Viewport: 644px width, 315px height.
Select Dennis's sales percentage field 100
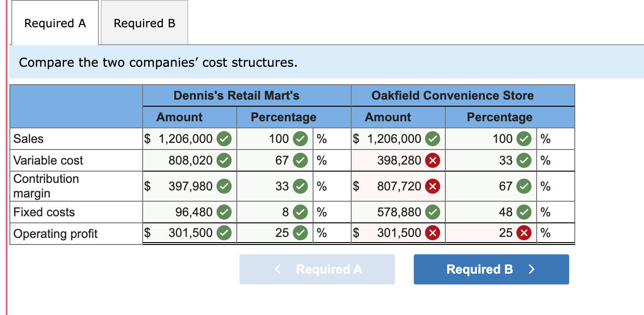pos(275,139)
